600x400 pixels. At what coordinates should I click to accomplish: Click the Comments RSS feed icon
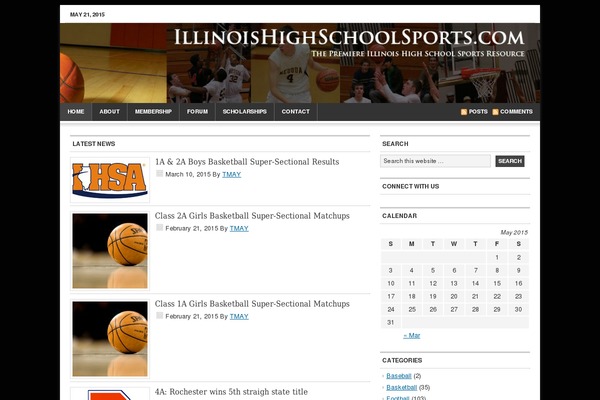click(495, 112)
